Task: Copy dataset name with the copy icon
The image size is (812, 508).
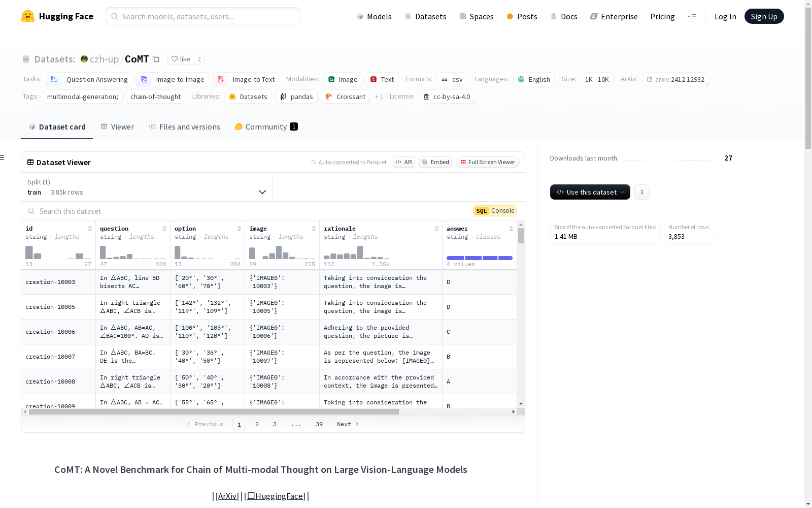Action: pos(156,59)
